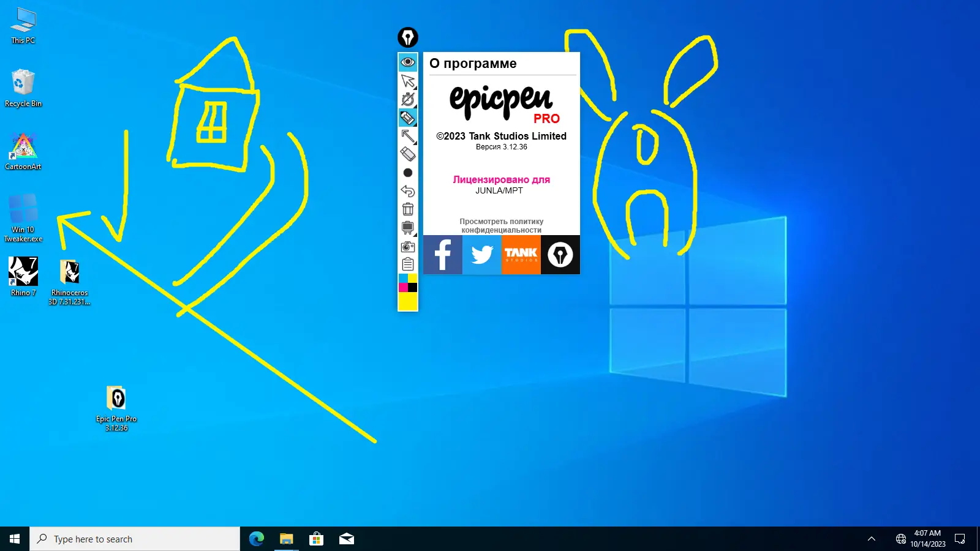
Task: Click the globe network icon in system tray
Action: (900, 539)
